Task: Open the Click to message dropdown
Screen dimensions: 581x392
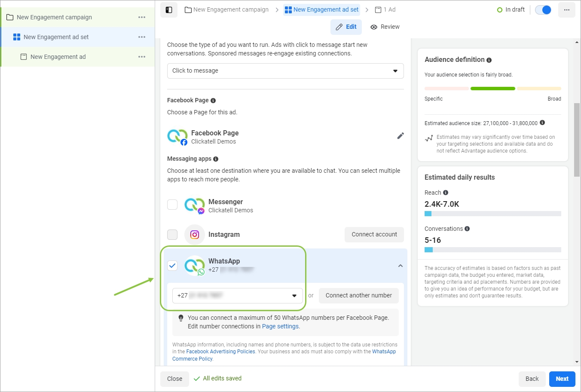Action: pyautogui.click(x=285, y=71)
